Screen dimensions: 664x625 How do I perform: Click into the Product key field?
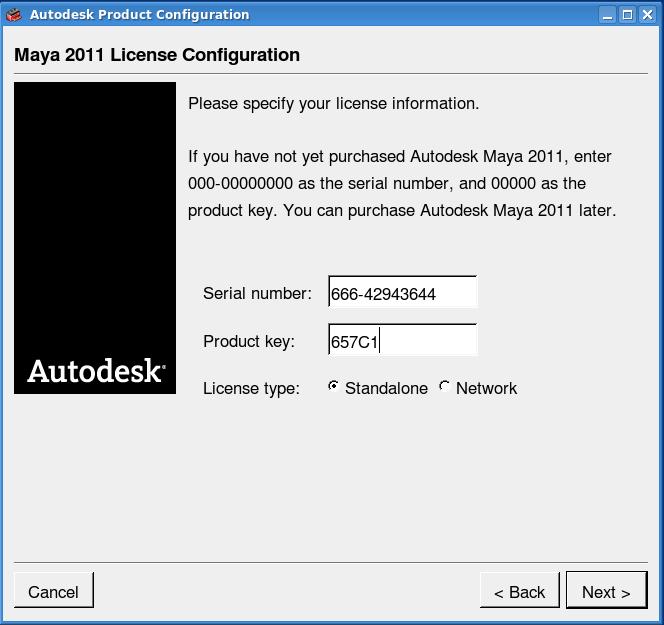pyautogui.click(x=402, y=340)
